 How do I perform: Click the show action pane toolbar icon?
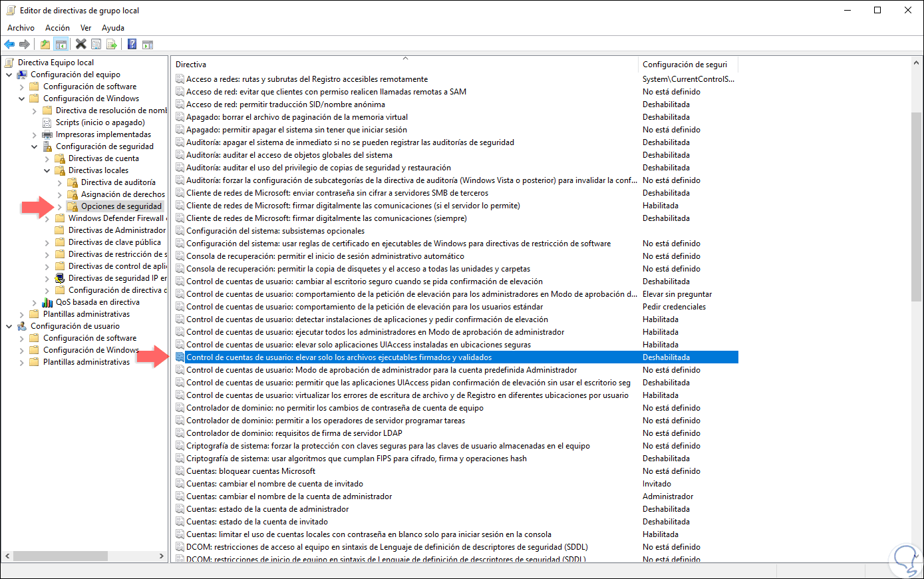tap(148, 44)
